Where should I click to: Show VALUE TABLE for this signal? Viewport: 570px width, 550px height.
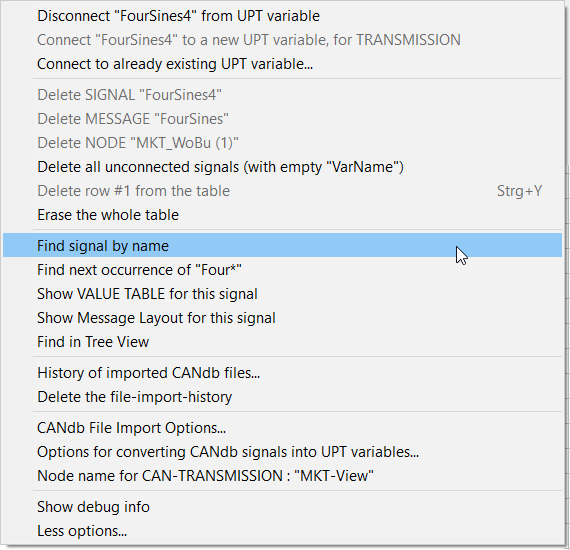[282, 294]
